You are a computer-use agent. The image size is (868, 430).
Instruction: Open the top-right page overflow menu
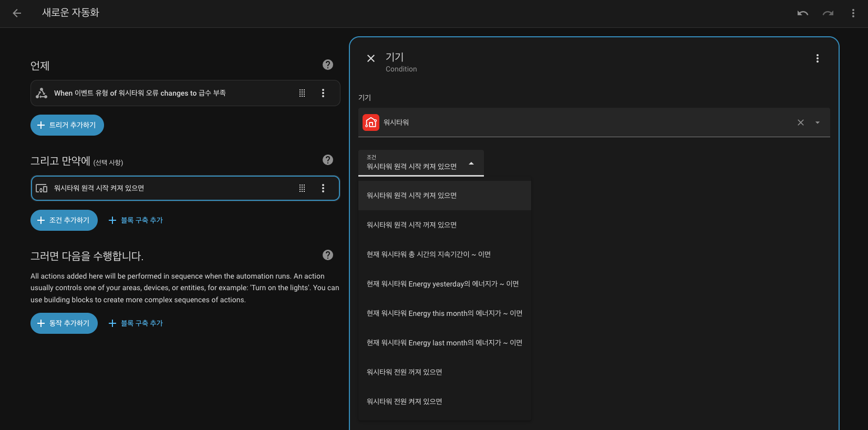pos(853,13)
